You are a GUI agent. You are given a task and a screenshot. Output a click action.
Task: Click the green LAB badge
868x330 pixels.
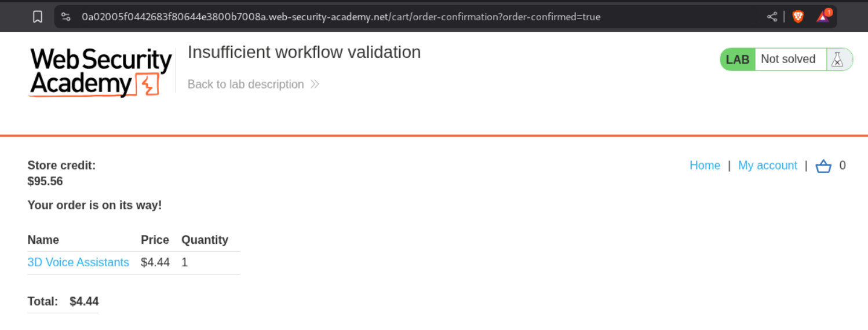(x=738, y=59)
